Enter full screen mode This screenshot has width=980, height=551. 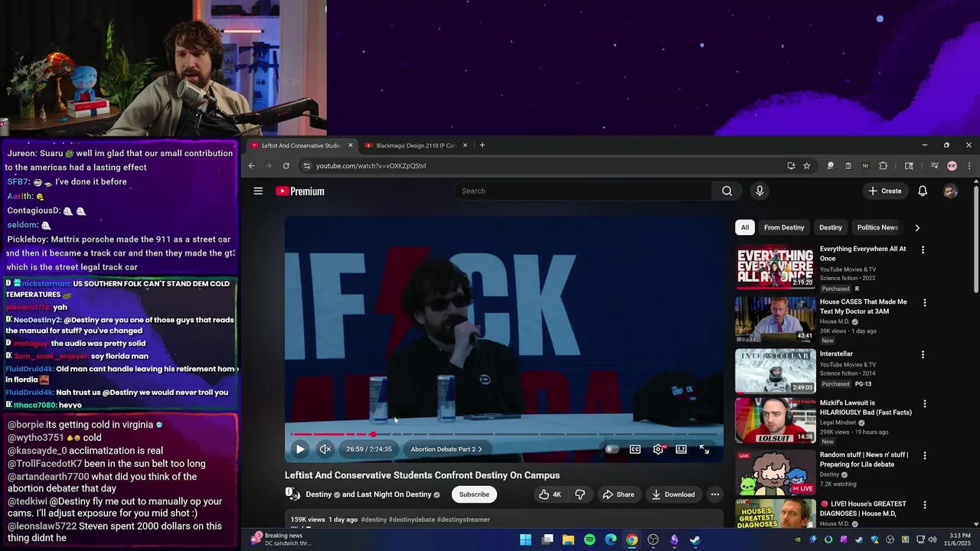[704, 449]
